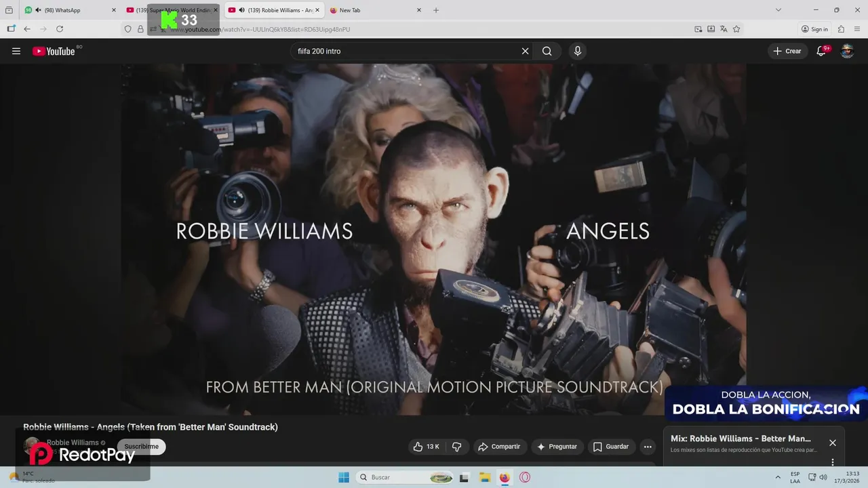Mute the Robbie Williams tab audio
This screenshot has width=868, height=488.
pos(241,10)
